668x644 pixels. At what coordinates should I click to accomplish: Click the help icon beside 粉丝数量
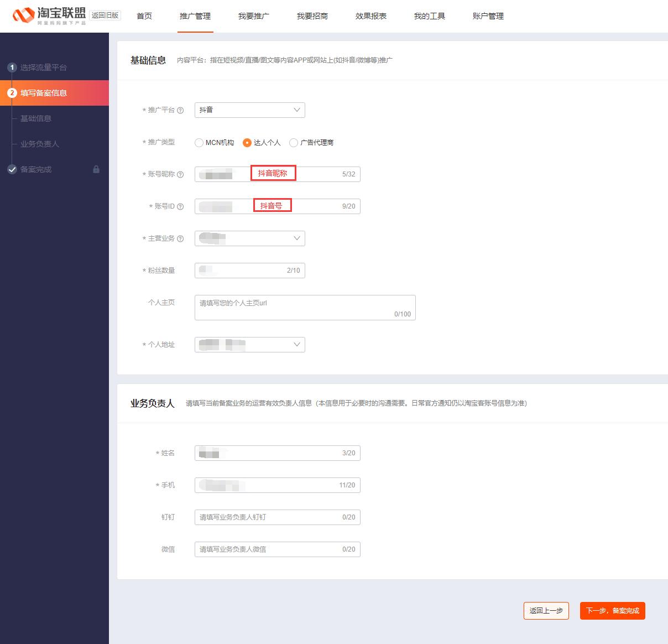coord(181,271)
